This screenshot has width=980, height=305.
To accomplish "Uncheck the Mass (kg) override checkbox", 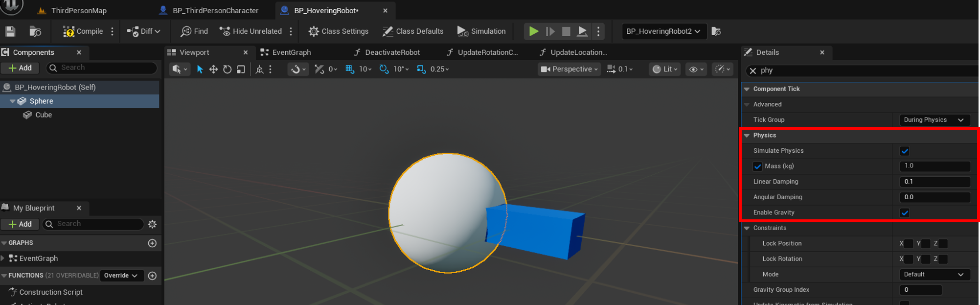I will (x=757, y=166).
